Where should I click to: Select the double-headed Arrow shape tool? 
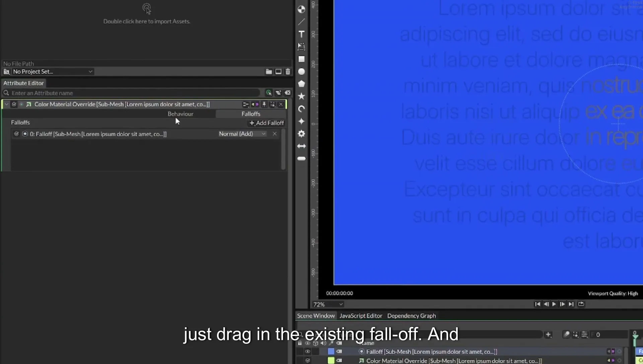[301, 146]
